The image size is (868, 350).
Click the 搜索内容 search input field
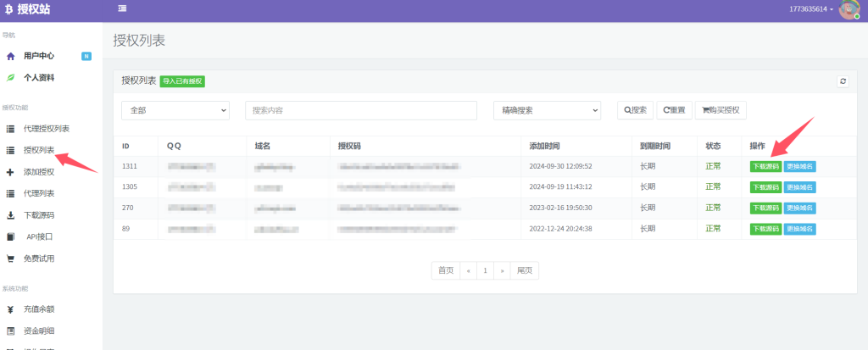(360, 110)
